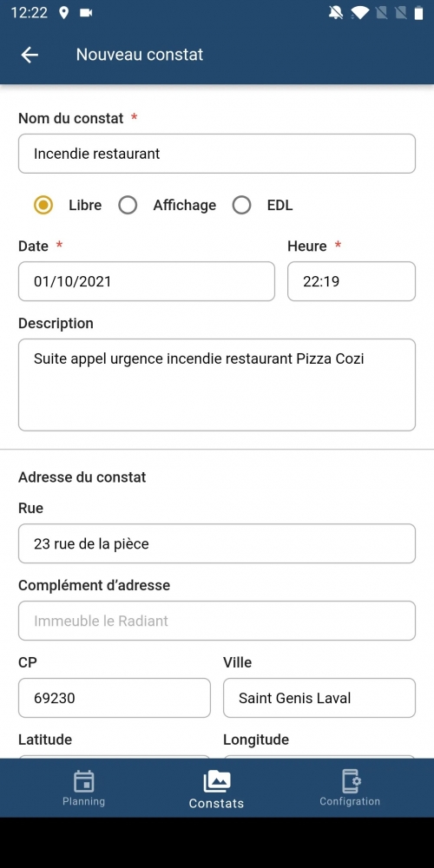This screenshot has width=434, height=868.
Task: Open the Heure field showing 22:19
Action: [x=352, y=281]
